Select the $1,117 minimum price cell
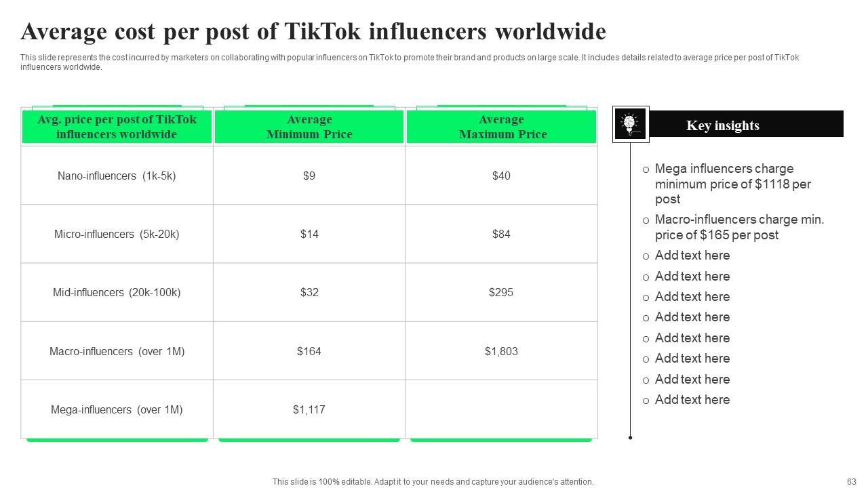The width and height of the screenshot is (868, 488). tap(309, 409)
